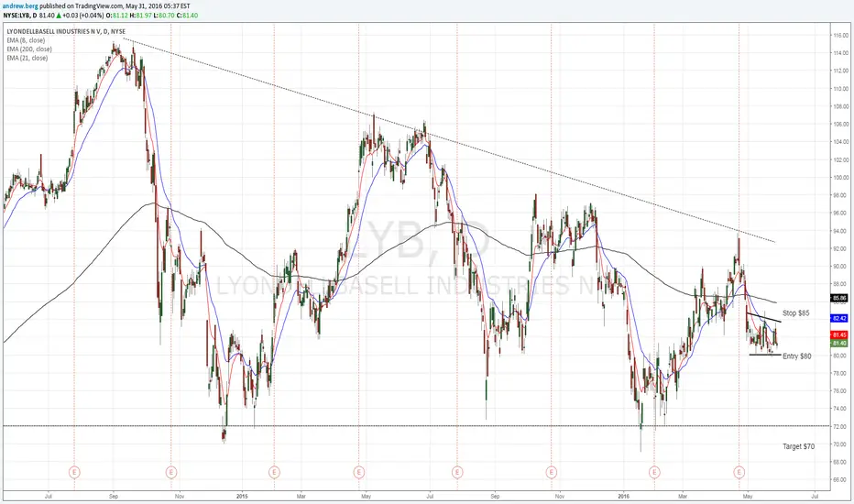Click the 2015 label on time axis

pos(243,497)
